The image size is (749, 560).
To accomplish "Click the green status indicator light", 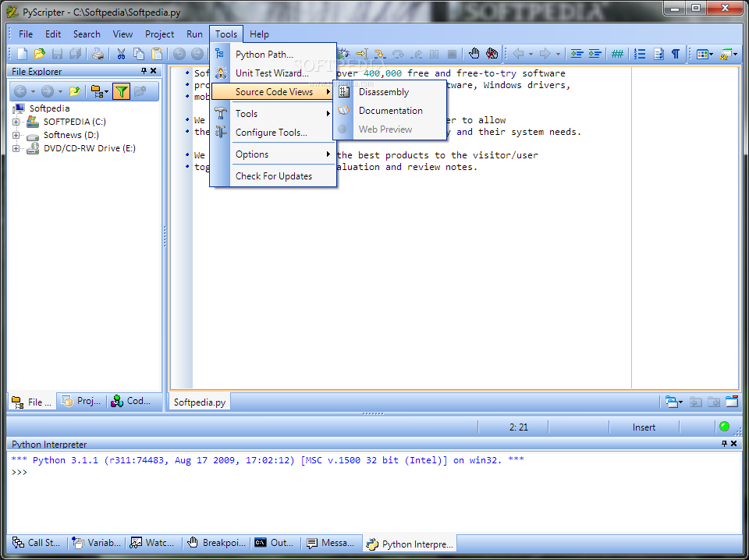I will (x=724, y=426).
